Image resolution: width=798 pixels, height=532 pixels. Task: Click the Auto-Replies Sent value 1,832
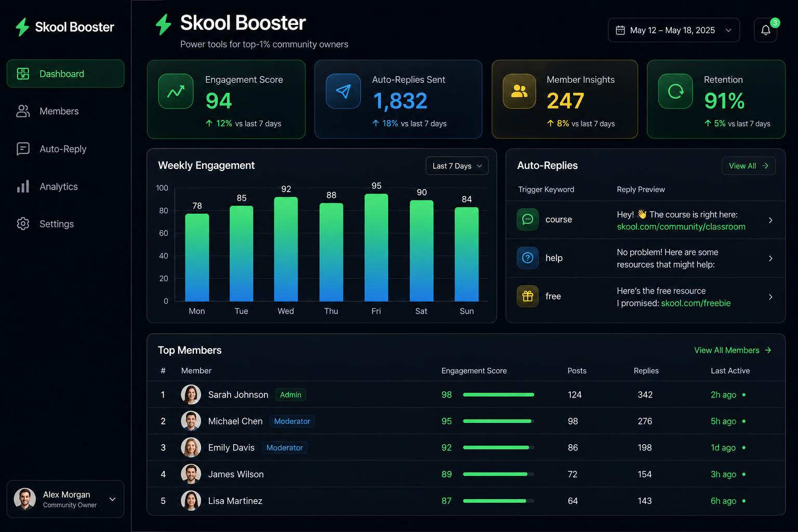(x=400, y=101)
